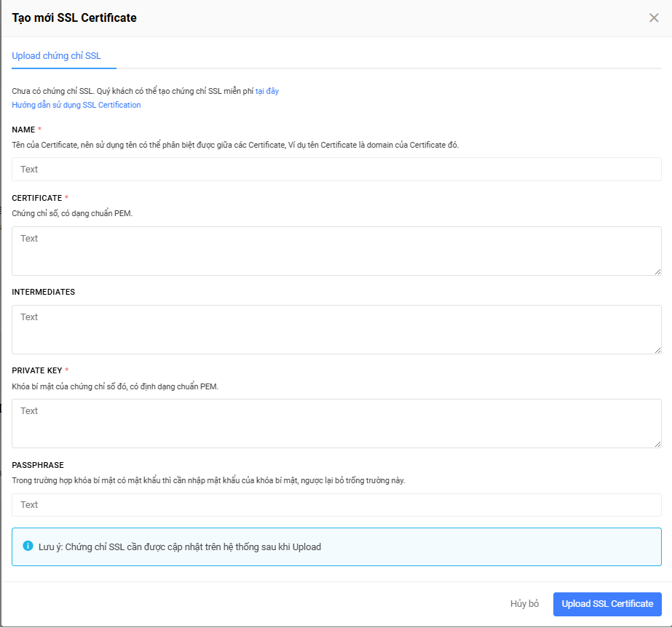Select the dialog title 'Tạo mới SSL Certificate'
The image size is (672, 628).
[x=74, y=18]
